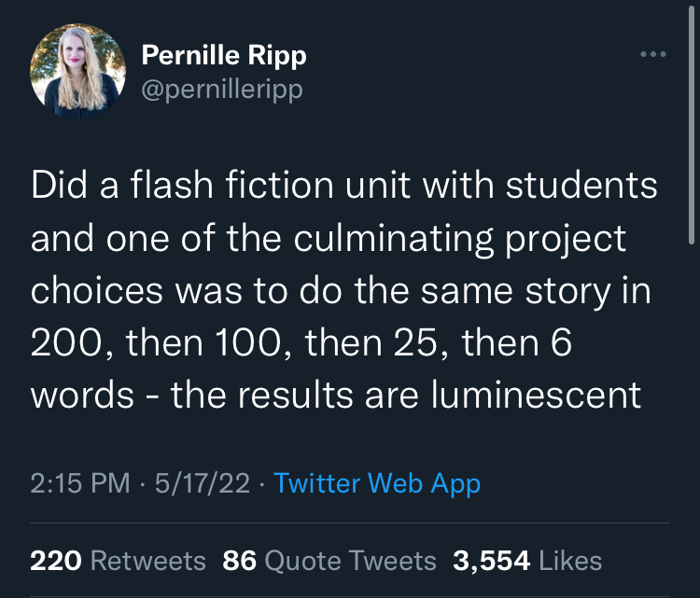This screenshot has height=598, width=700.
Task: View the 220 Retweets list
Action: click(118, 561)
